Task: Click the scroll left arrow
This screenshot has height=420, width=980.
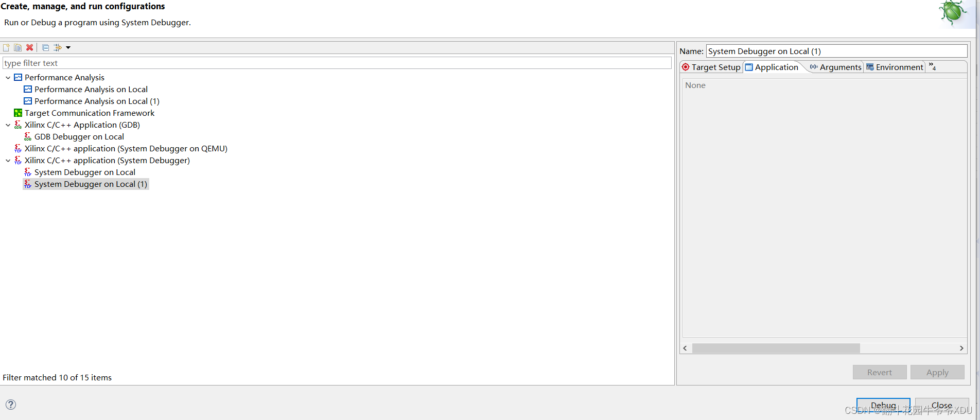Action: [x=685, y=348]
